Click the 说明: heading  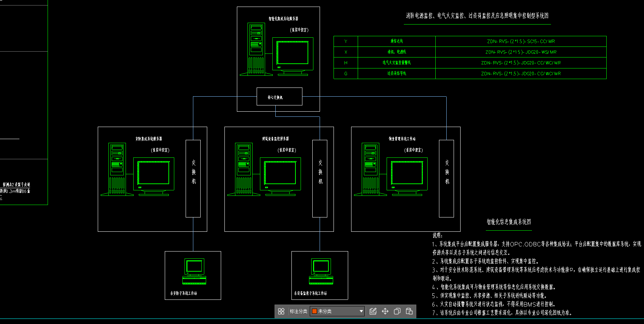(x=437, y=235)
